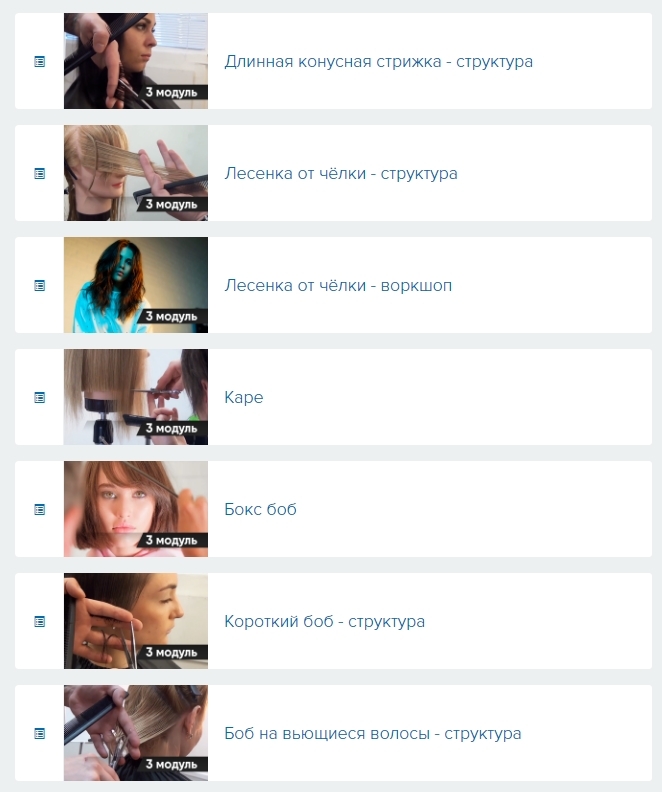Click Бокс боб thumbnail with bangs model
The image size is (662, 792).
136,509
